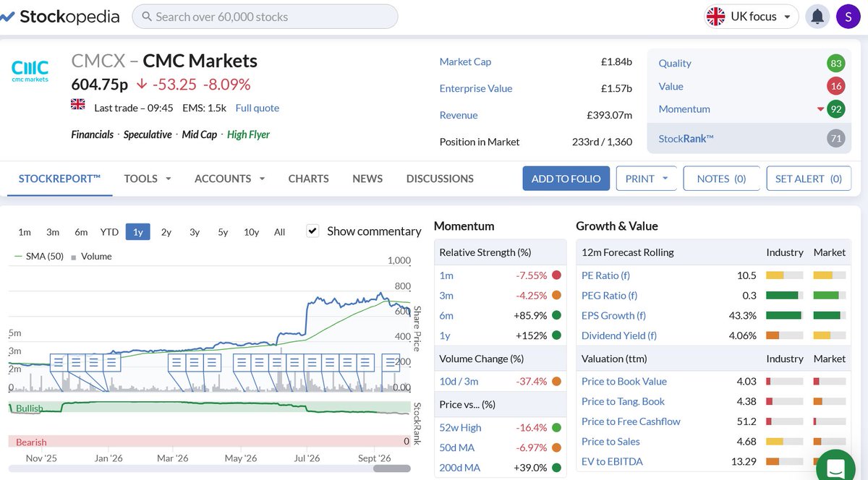Select the All chart range

click(280, 232)
